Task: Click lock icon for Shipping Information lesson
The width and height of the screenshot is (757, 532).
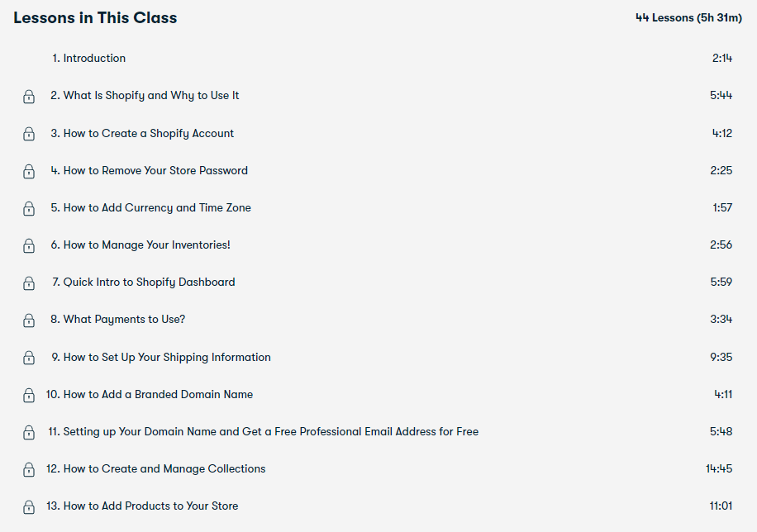Action: (x=29, y=358)
